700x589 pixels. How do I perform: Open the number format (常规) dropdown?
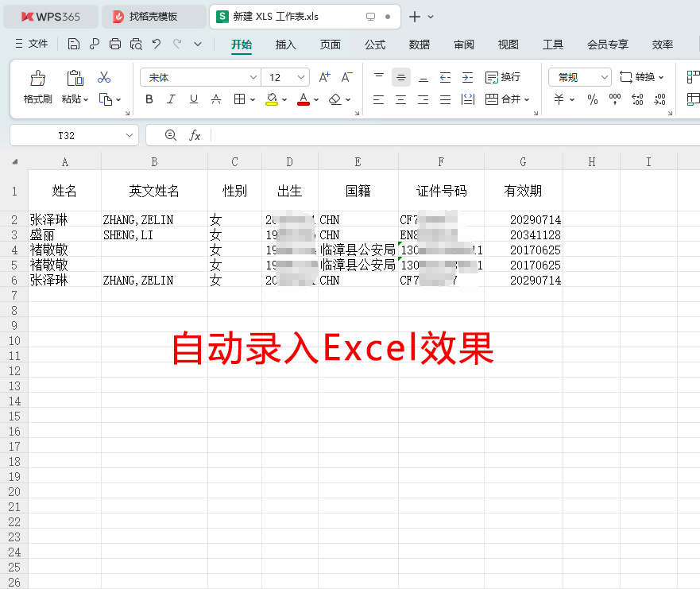point(579,76)
